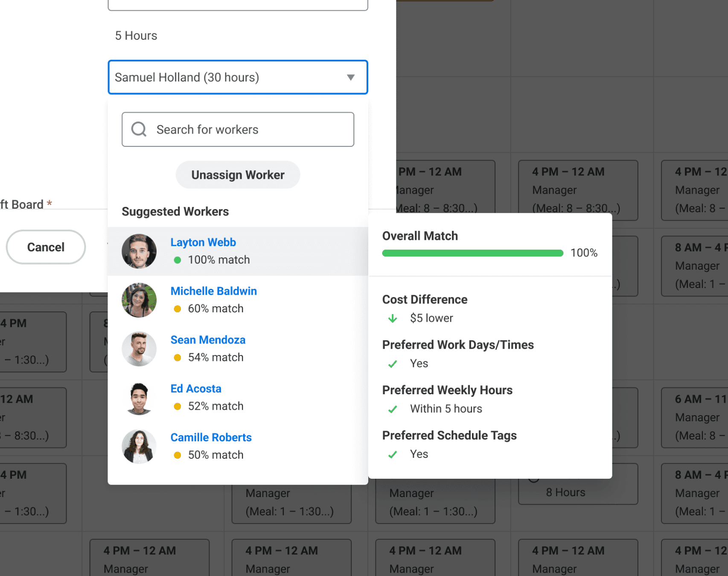This screenshot has height=576, width=728.
Task: Click the checkmark under Preferred Schedule Tags
Action: click(393, 454)
